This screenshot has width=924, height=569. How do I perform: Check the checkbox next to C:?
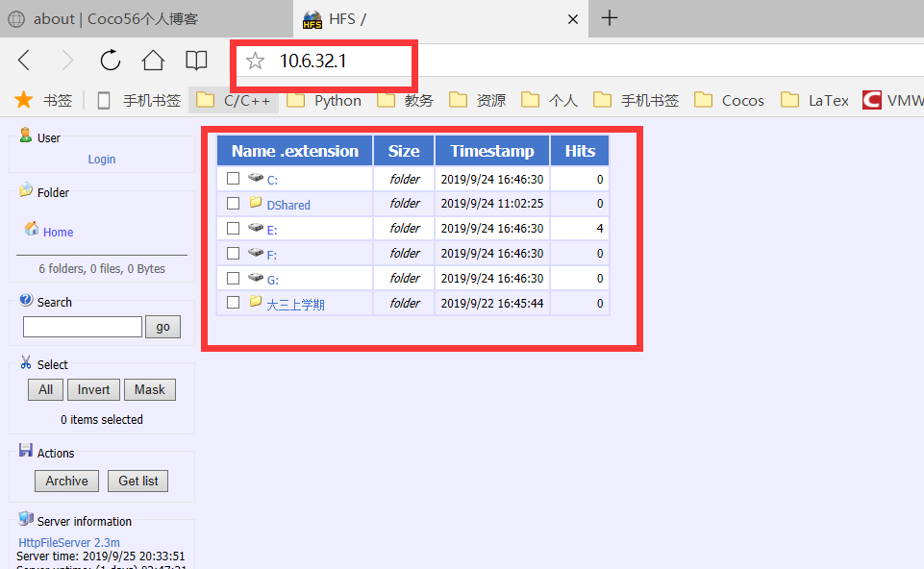(233, 178)
